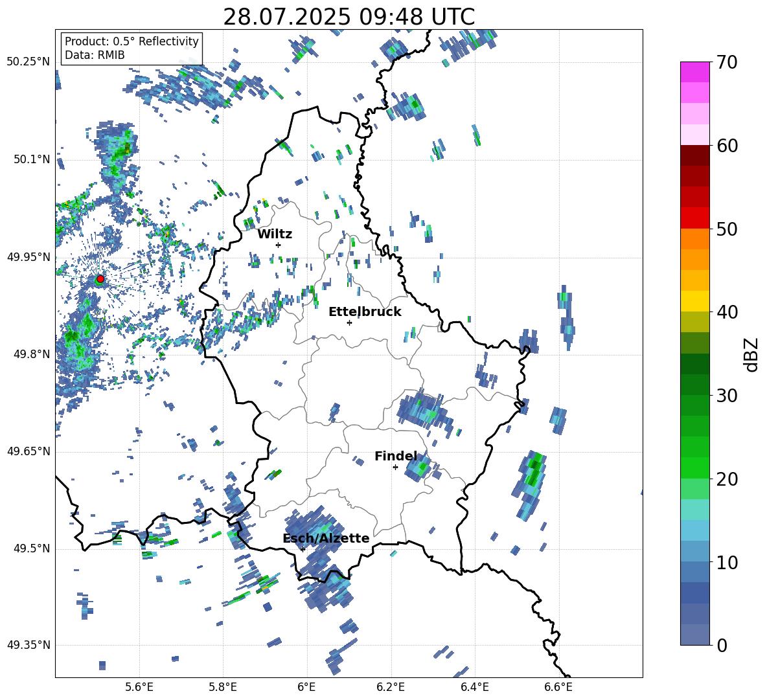767x700 pixels.
Task: Click the dBZ colorbar axis label
Action: point(750,354)
